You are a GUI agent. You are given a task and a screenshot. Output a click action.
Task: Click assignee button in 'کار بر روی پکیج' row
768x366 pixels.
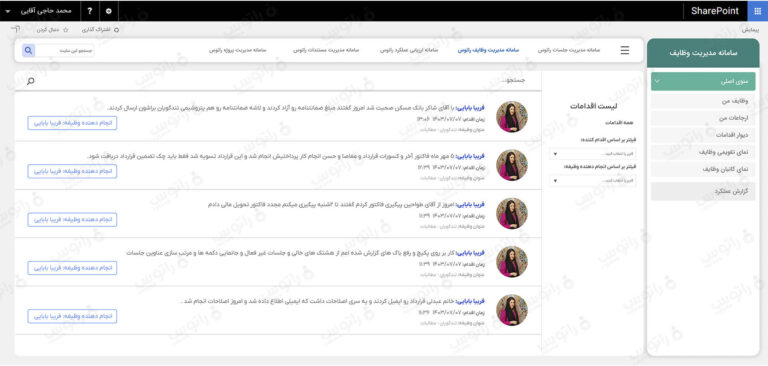tap(72, 268)
